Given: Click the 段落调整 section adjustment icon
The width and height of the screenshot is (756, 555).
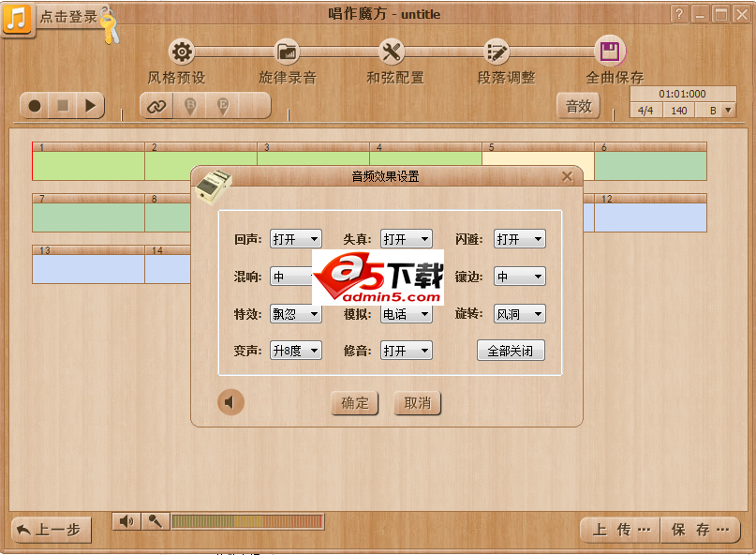Looking at the screenshot, I should (497, 53).
